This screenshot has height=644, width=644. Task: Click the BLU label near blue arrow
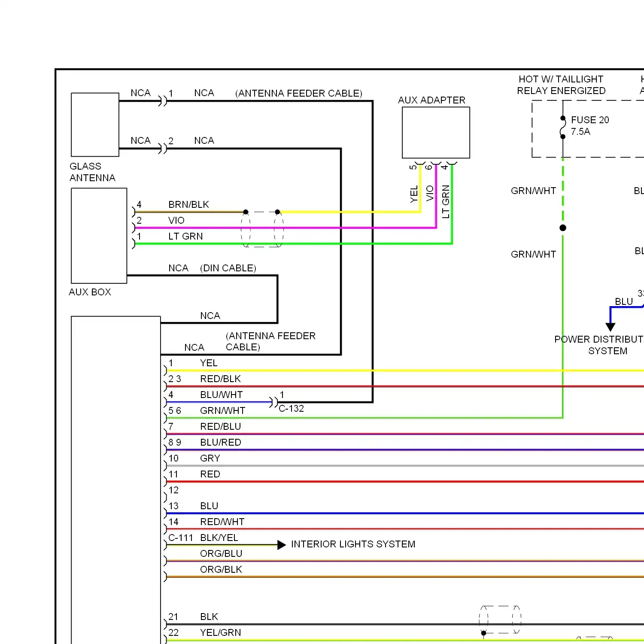tap(624, 301)
